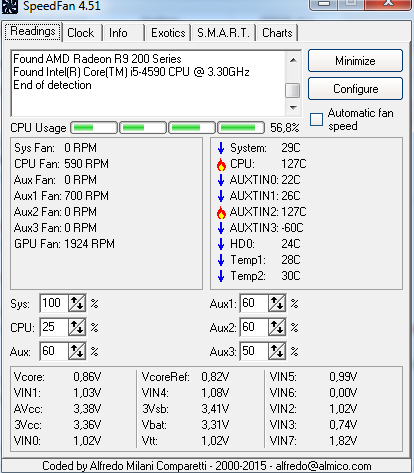Click the 'Found Intel(R) Core(TM) i5-4590' log line
Screen dimensions: 414x473
131,72
